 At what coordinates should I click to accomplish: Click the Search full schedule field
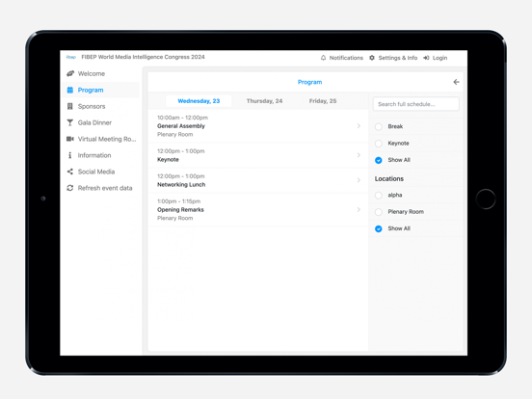click(x=416, y=104)
